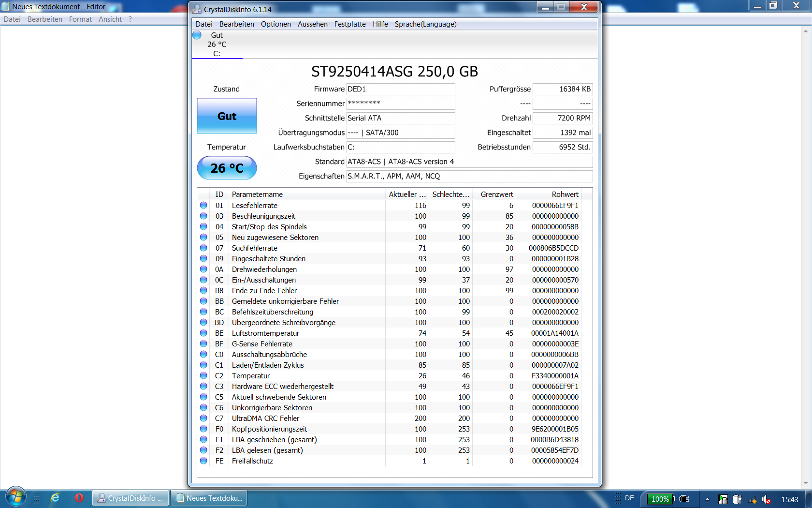Switch to Neues Textdokument taskbar button

209,498
